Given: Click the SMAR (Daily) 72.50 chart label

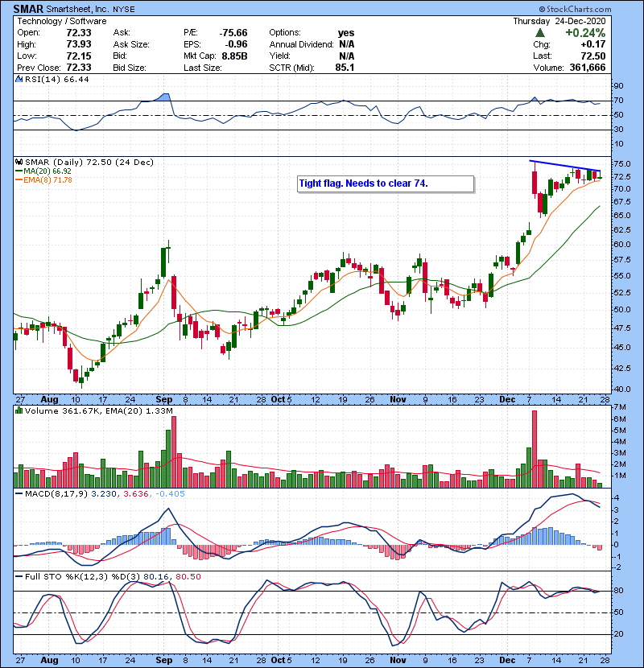Looking at the screenshot, I should [89, 162].
